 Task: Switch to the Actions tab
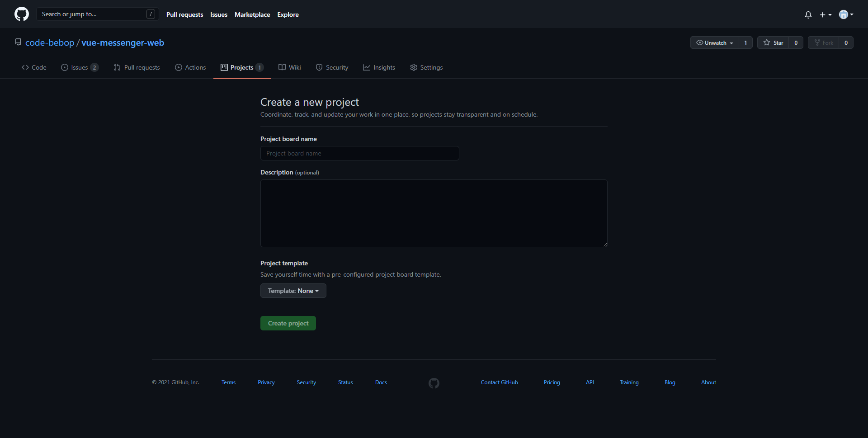[x=190, y=67]
